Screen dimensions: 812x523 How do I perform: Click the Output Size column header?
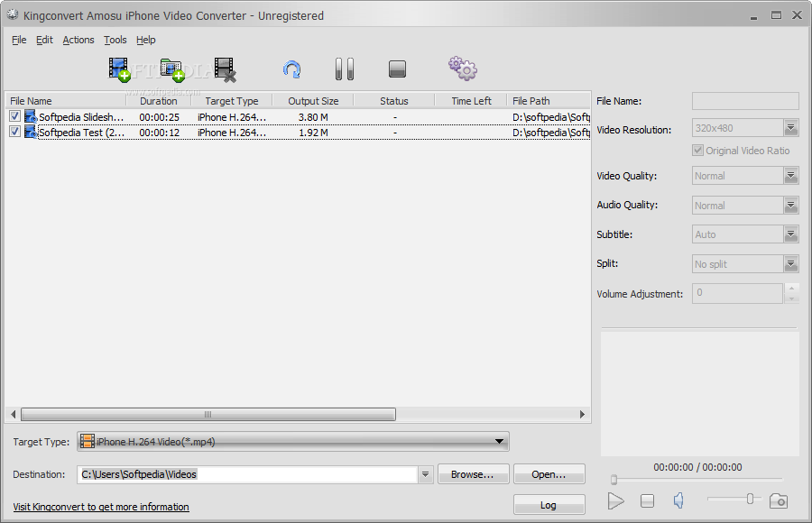(x=313, y=101)
